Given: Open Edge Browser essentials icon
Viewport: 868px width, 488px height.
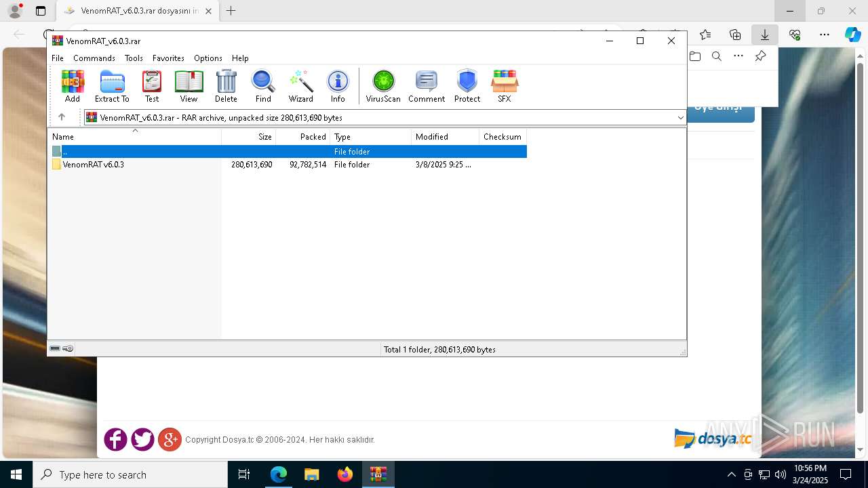Looking at the screenshot, I should [795, 35].
